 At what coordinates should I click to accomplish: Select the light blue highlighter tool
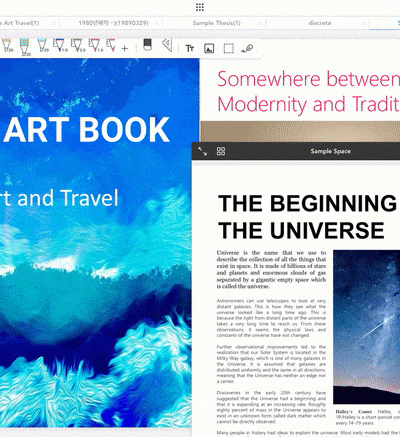[43, 45]
